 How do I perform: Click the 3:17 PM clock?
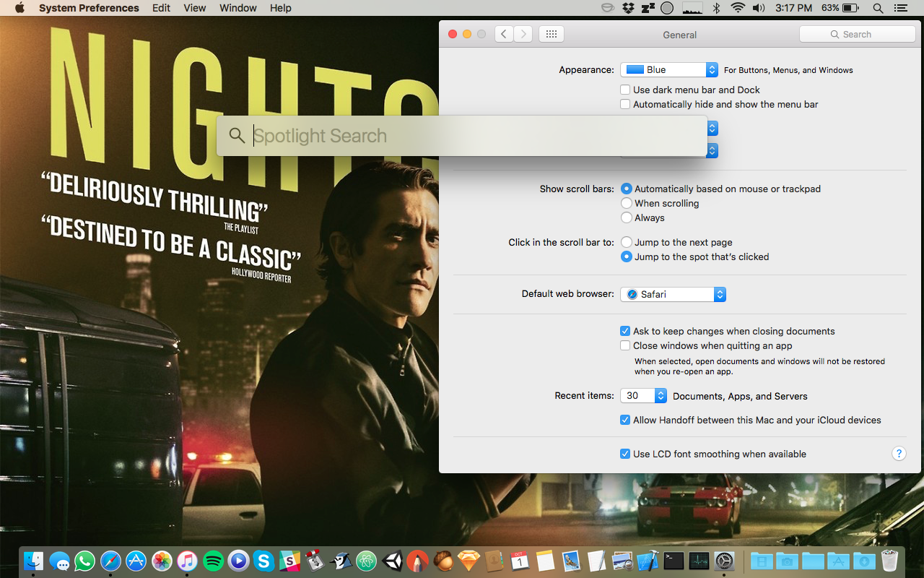tap(793, 8)
